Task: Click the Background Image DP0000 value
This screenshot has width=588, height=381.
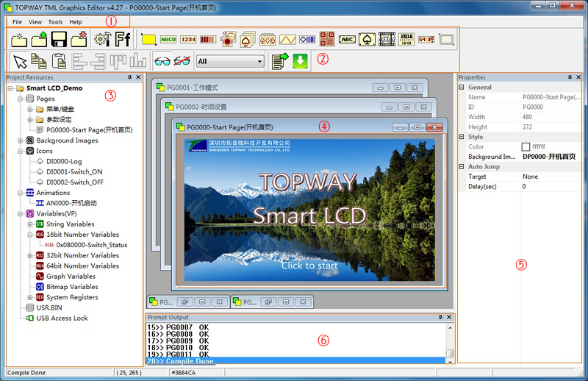Action: pyautogui.click(x=551, y=157)
